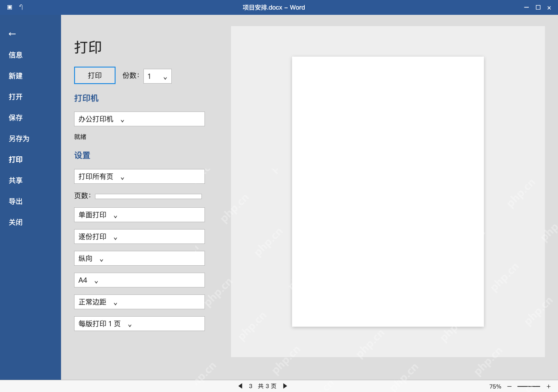
Task: Open the 单面打印 sides dropdown
Action: pos(139,215)
